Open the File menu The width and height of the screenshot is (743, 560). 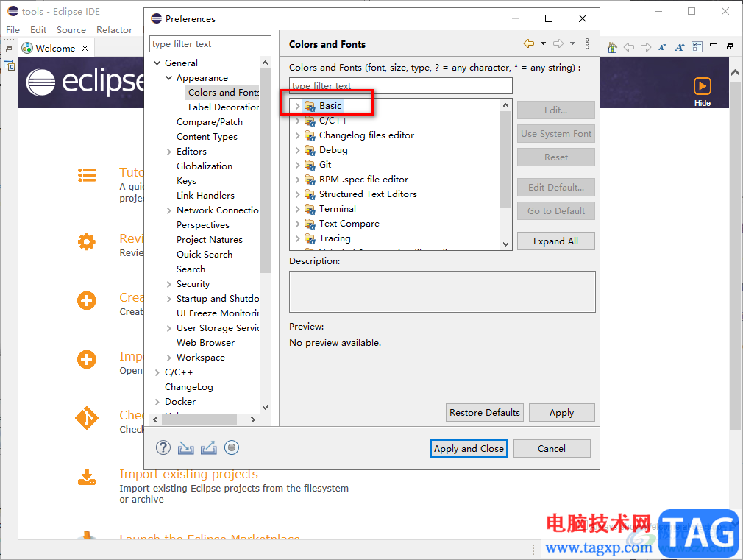coord(13,29)
